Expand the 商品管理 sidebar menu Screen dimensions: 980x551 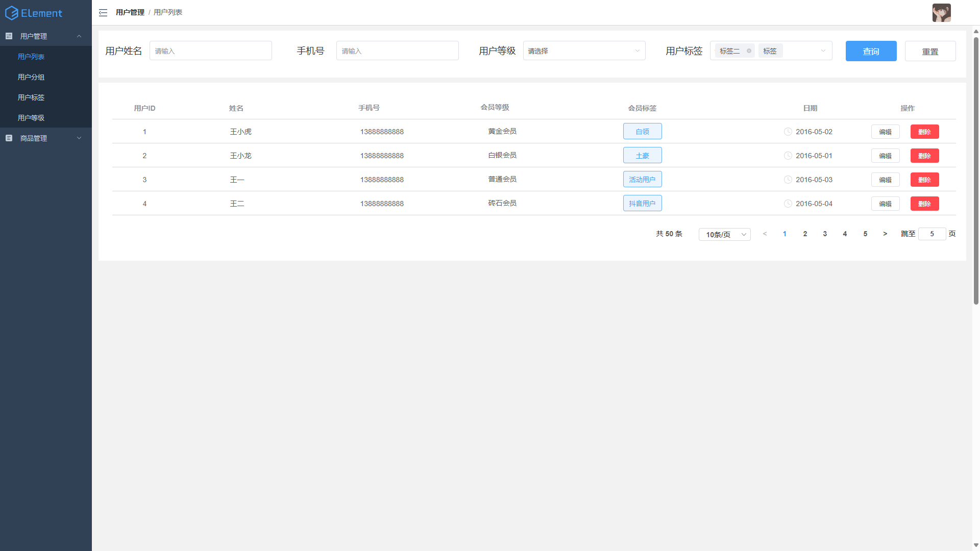(x=79, y=138)
